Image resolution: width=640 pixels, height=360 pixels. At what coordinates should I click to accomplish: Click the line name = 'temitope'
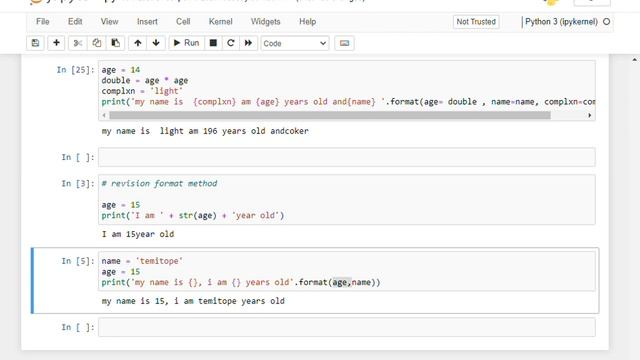pyautogui.click(x=142, y=261)
